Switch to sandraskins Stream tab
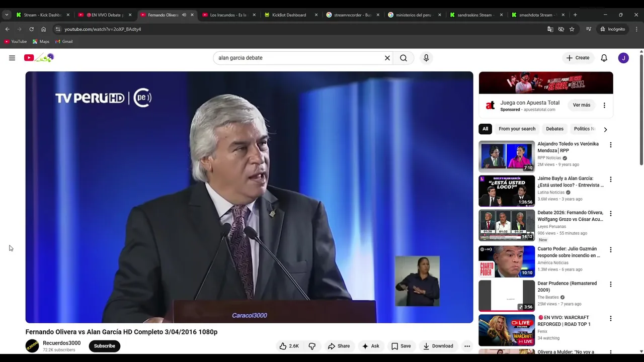Screen dimensions: 644x362 coord(476,15)
